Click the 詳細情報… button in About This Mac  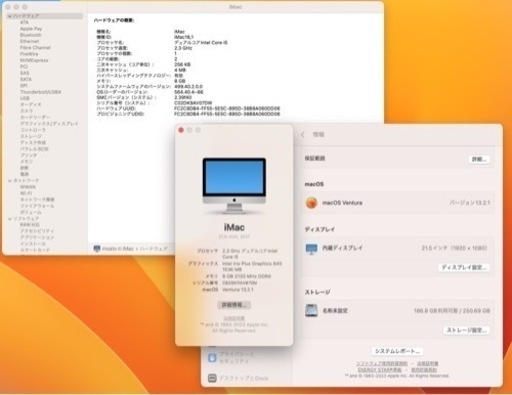(234, 305)
